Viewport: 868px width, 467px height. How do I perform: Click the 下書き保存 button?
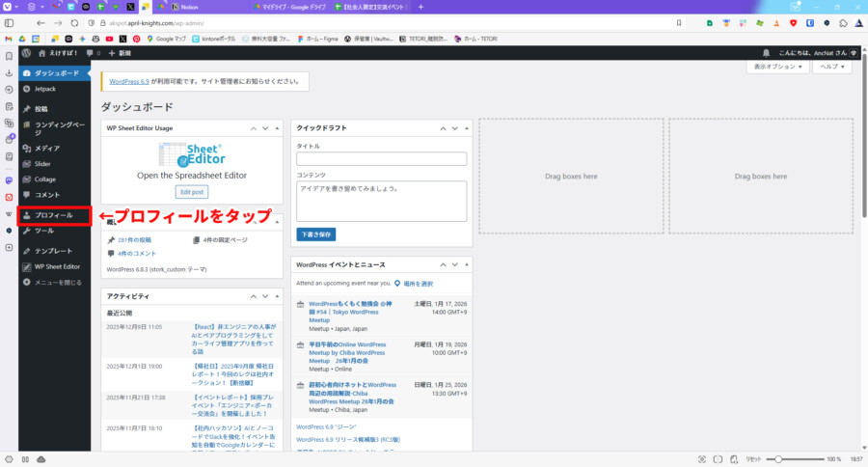[315, 234]
